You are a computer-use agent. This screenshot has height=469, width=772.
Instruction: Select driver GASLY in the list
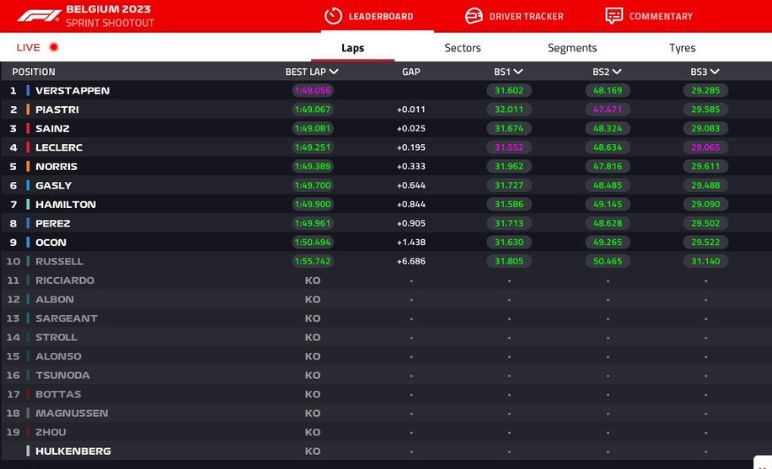53,186
